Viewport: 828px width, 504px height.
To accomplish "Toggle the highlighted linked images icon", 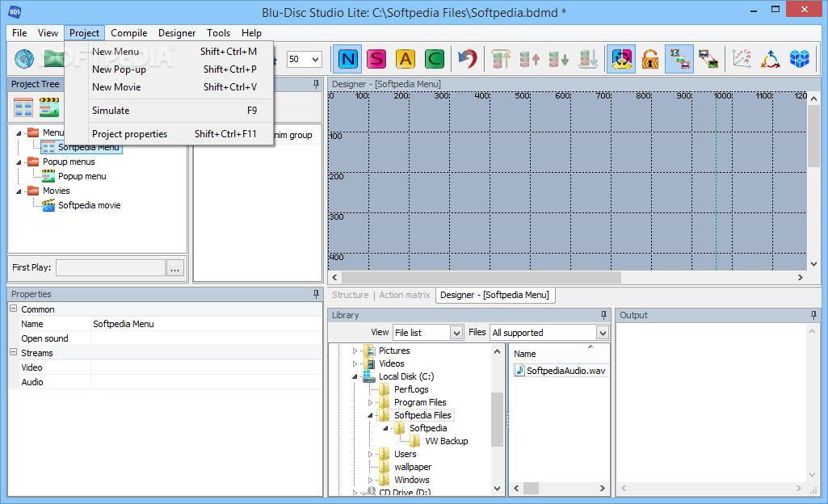I will (679, 59).
